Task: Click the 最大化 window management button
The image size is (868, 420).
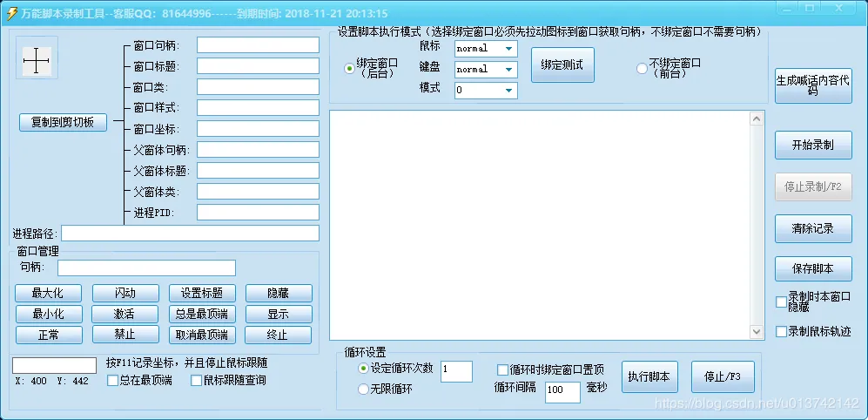Action: tap(49, 293)
